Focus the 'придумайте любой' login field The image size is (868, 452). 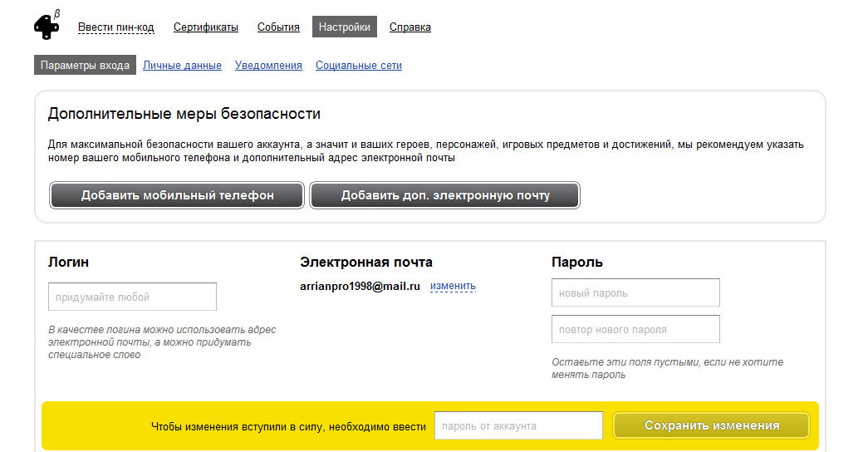pyautogui.click(x=133, y=297)
